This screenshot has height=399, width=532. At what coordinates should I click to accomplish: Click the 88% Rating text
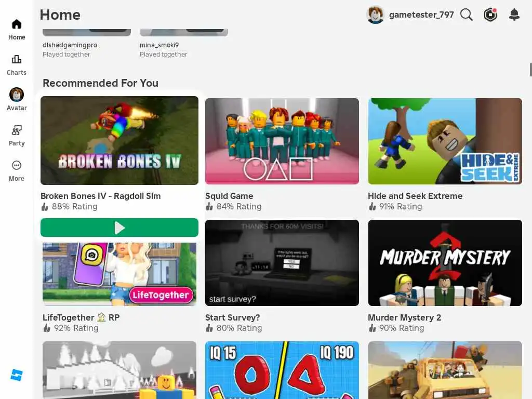tap(75, 206)
